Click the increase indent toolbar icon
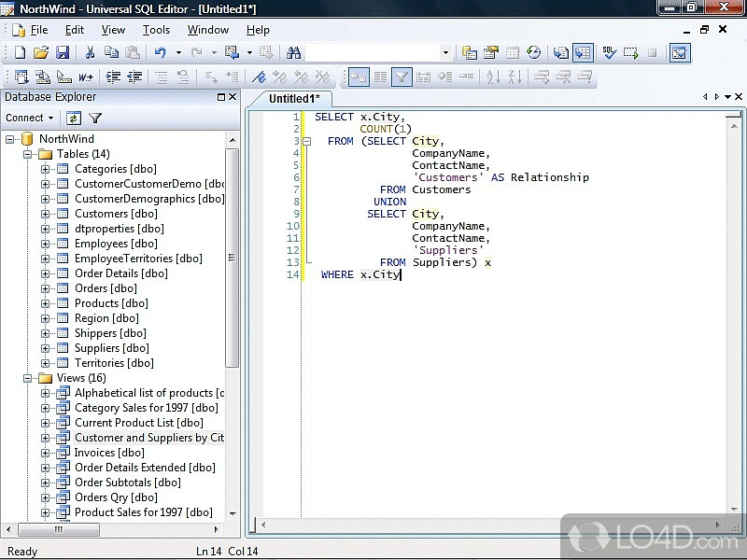Screen dimensions: 747x560 (x=112, y=77)
